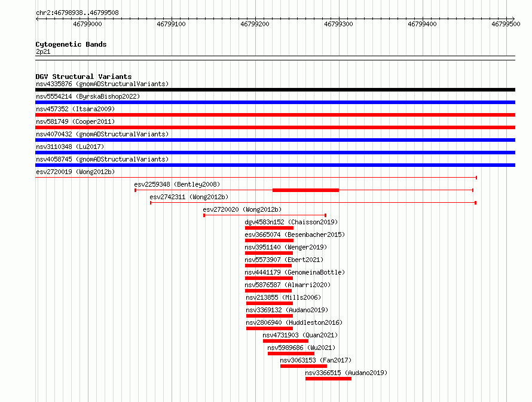Screen dimensions: 532x402
Task: Open esv2259348 Bentley2008 variant label
Action: (177, 184)
